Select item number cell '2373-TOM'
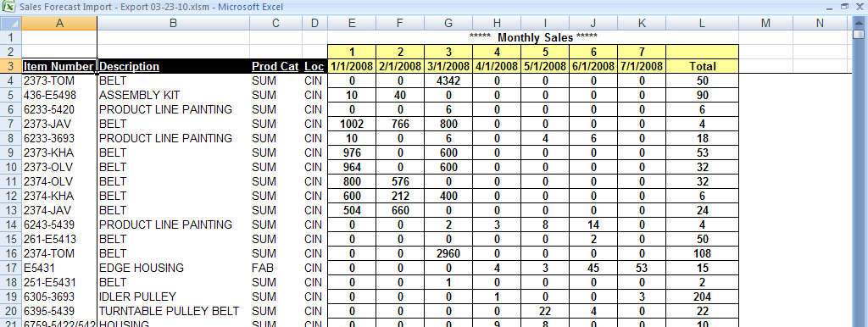This screenshot has width=868, height=327. coord(59,80)
